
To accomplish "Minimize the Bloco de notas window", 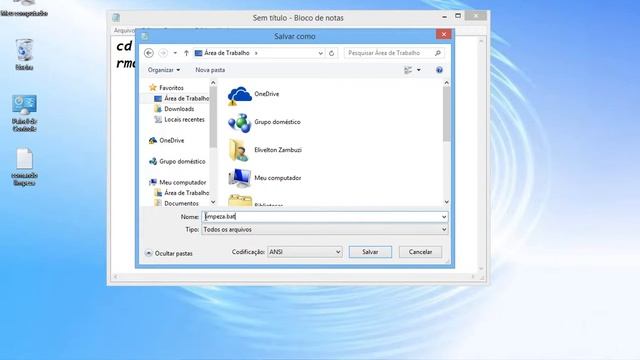I will click(444, 17).
